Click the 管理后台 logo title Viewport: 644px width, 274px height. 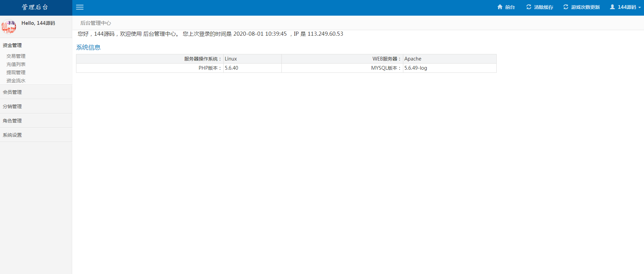[35, 7]
